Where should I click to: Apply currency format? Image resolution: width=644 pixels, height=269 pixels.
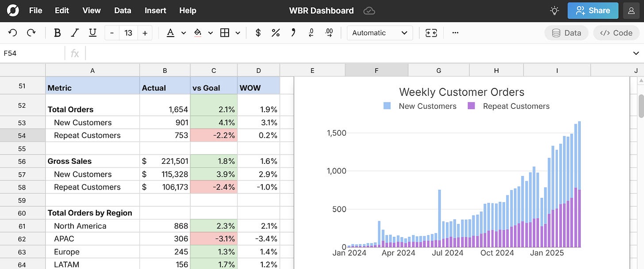click(258, 33)
